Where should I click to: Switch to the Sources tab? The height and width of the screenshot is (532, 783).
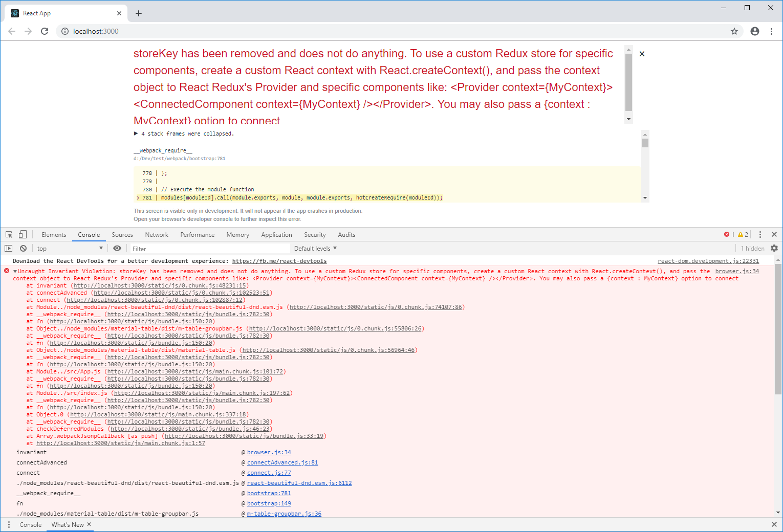click(122, 234)
